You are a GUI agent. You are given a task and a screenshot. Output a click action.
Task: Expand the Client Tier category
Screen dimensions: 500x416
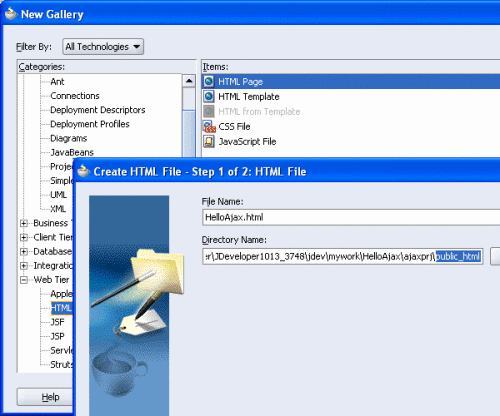[24, 237]
